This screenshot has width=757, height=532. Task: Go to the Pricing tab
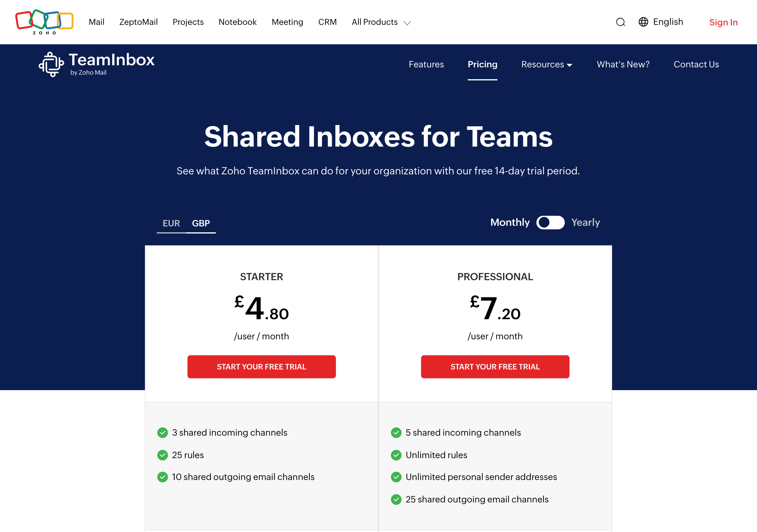pyautogui.click(x=482, y=64)
